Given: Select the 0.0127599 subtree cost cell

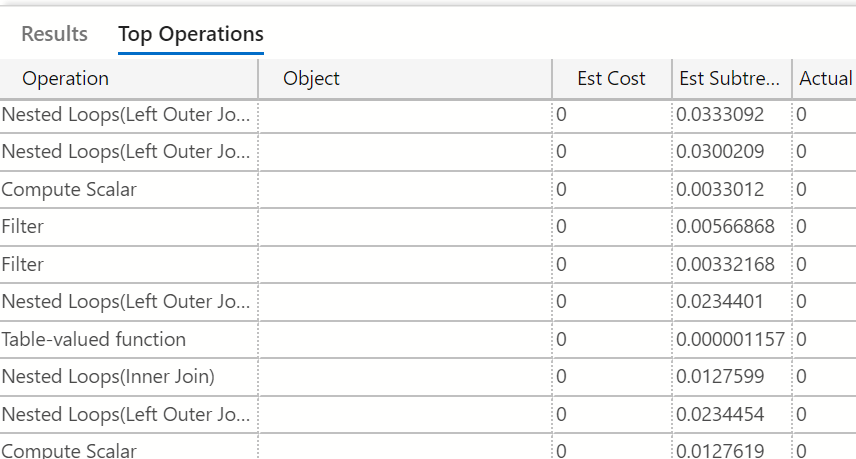Looking at the screenshot, I should (720, 377).
